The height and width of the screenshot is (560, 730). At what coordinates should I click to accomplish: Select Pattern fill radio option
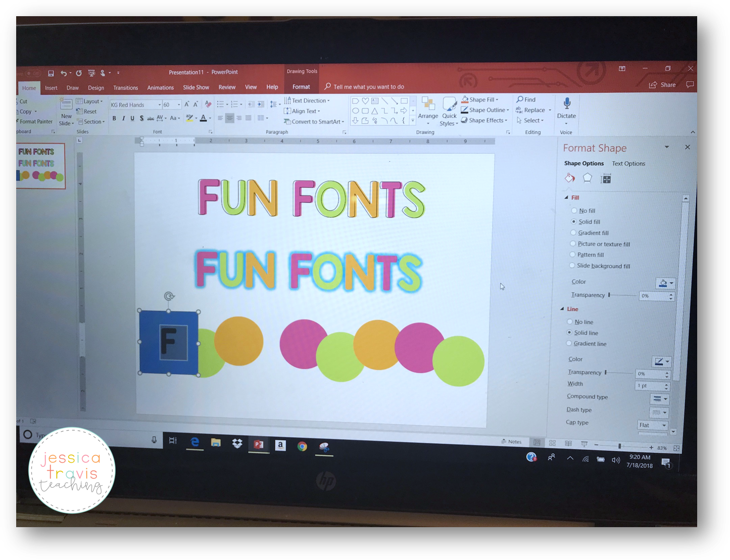[x=573, y=254]
